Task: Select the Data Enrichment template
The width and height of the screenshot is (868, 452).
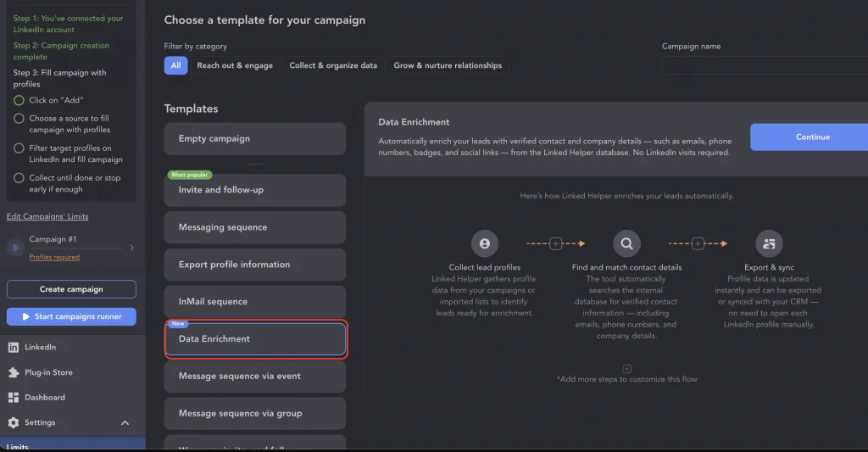Action: 254,339
